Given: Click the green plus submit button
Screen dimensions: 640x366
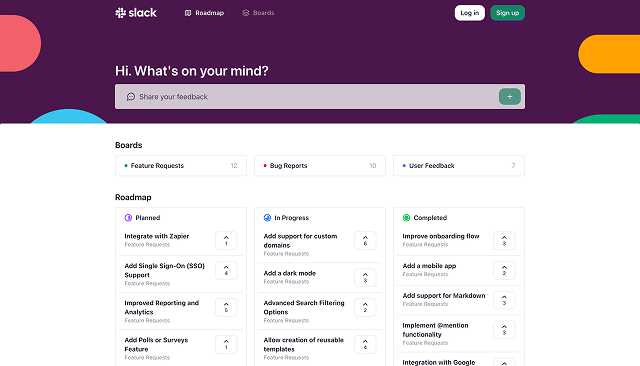Looking at the screenshot, I should (x=509, y=97).
